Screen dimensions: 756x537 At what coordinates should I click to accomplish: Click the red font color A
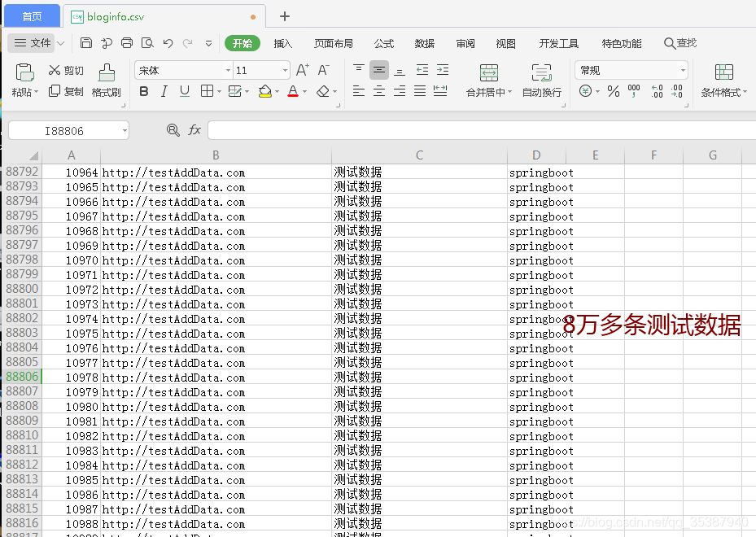click(293, 91)
